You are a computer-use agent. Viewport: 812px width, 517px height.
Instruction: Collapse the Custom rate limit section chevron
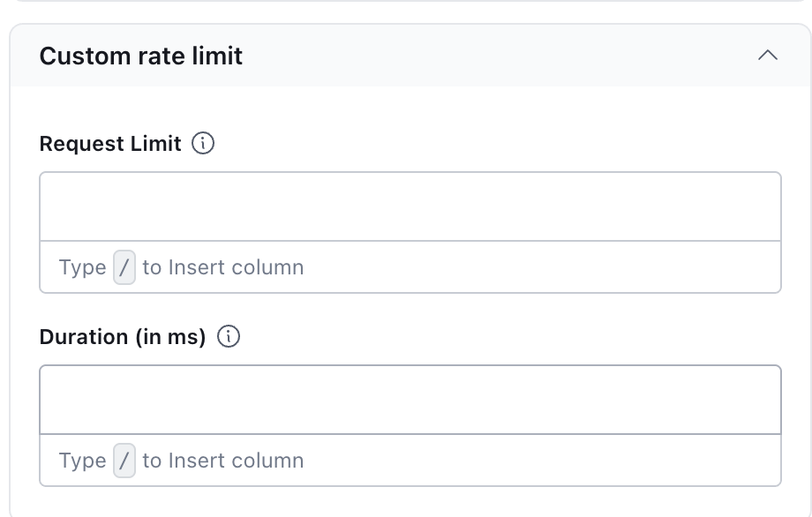(767, 56)
